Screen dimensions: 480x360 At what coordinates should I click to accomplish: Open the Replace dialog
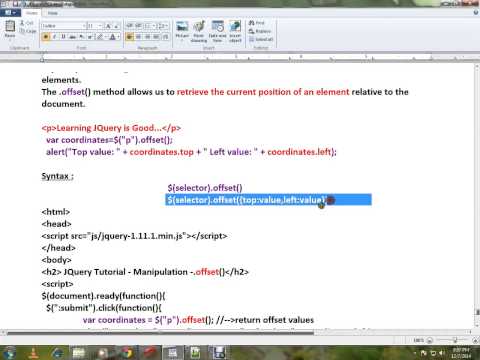point(260,31)
